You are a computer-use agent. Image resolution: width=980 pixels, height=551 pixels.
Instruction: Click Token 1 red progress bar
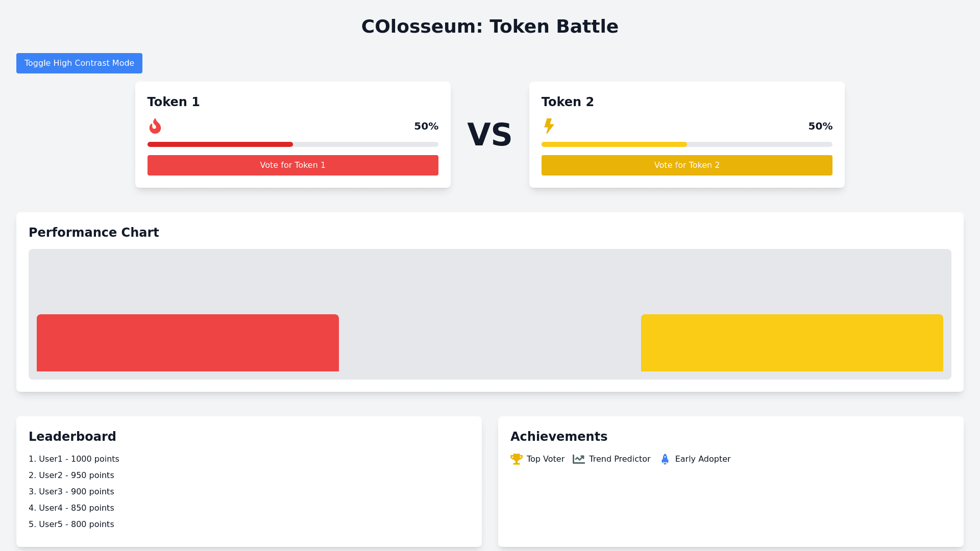pos(220,144)
